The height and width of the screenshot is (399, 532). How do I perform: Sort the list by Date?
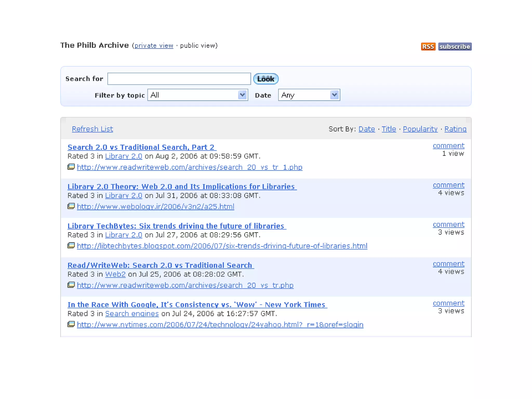(367, 129)
